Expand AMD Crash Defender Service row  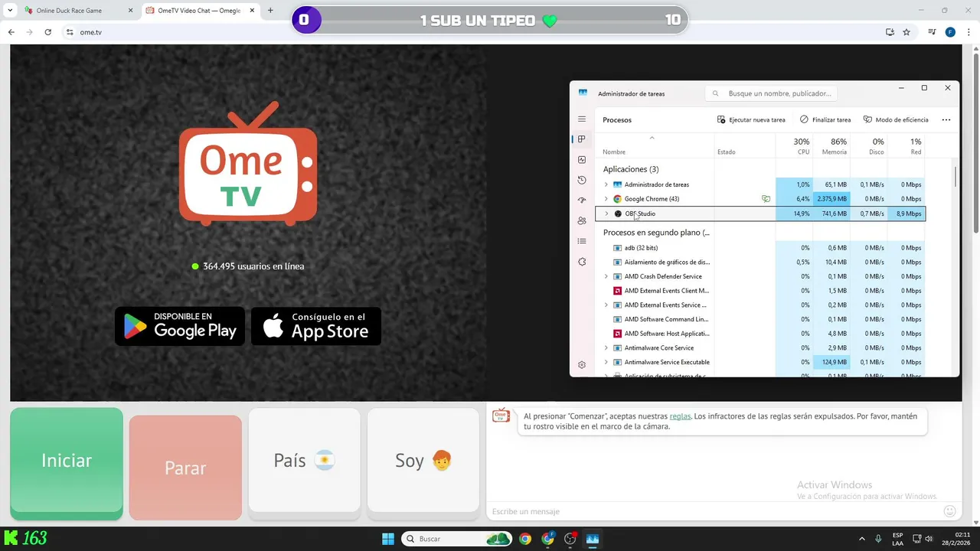click(x=606, y=276)
